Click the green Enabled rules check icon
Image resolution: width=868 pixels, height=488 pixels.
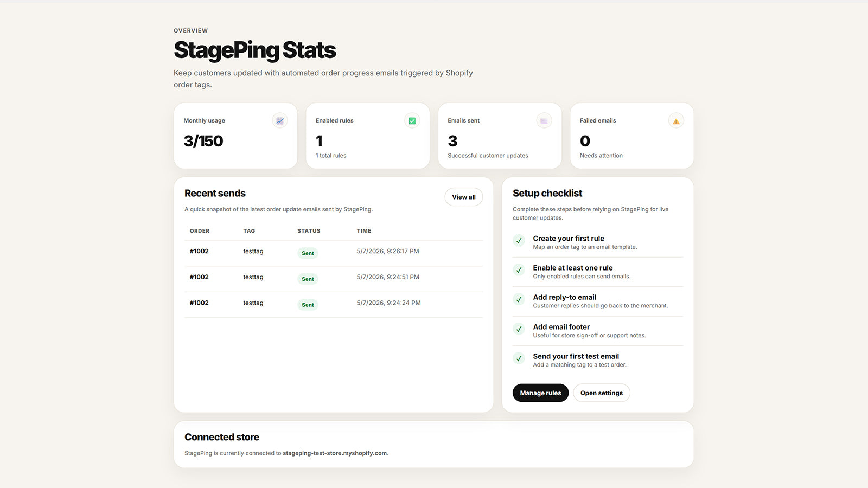click(412, 121)
